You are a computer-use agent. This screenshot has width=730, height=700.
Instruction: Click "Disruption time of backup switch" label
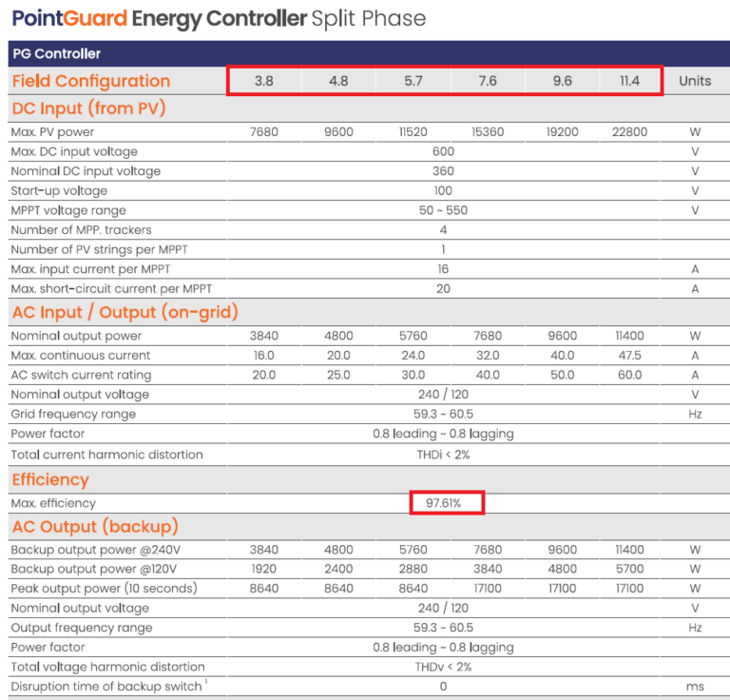pos(106,687)
